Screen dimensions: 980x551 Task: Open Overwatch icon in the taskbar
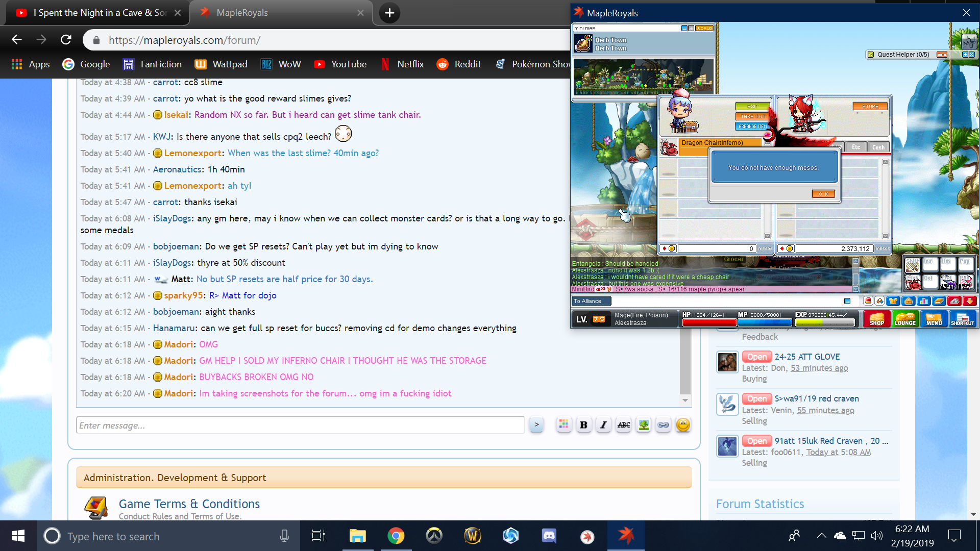click(x=434, y=536)
